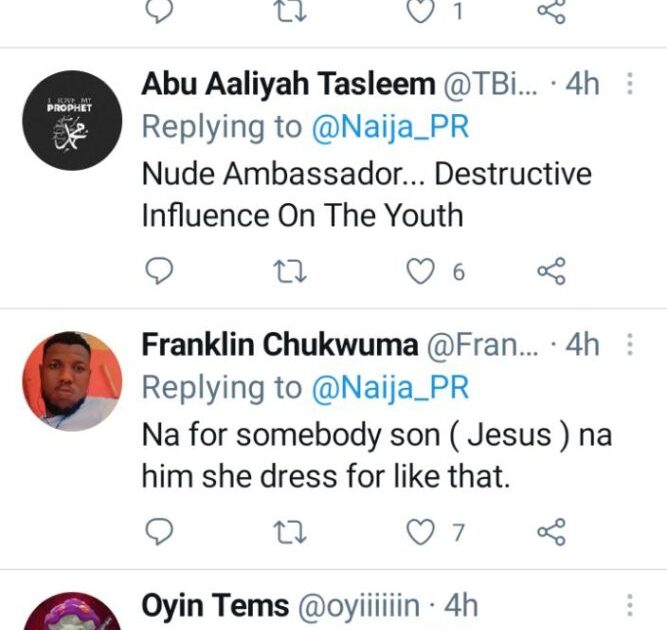Click share icon on the topmost tweet
The image size is (667, 630).
(551, 10)
